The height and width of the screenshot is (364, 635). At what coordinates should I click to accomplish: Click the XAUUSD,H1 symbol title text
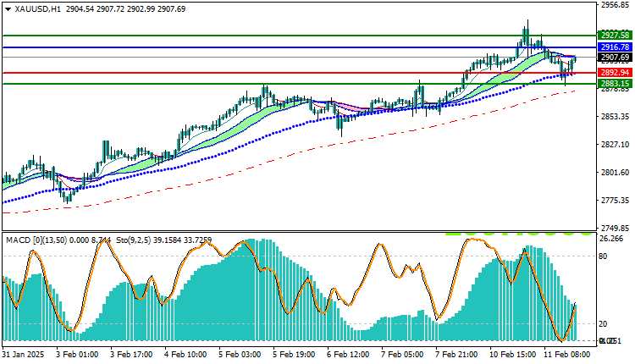click(37, 9)
